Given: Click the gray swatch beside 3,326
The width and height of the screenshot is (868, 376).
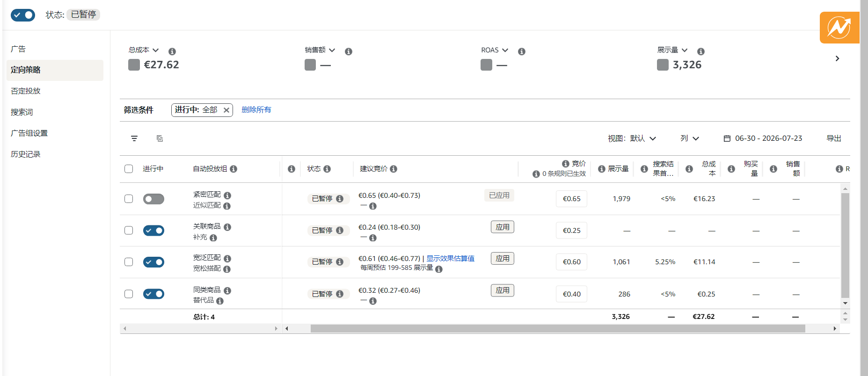Looking at the screenshot, I should pos(663,65).
